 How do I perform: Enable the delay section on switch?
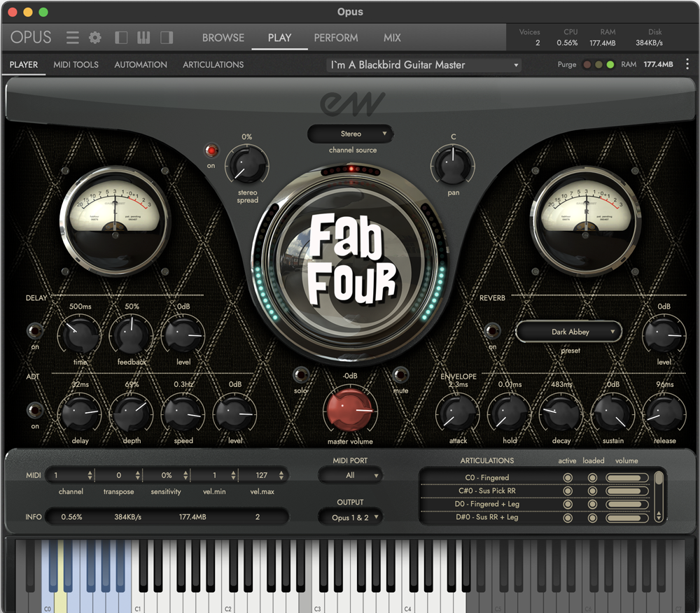pos(35,330)
